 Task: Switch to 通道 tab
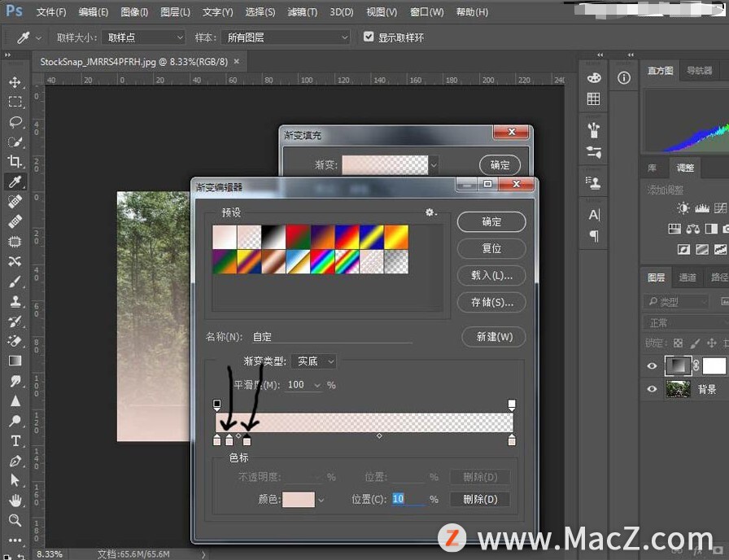point(688,278)
